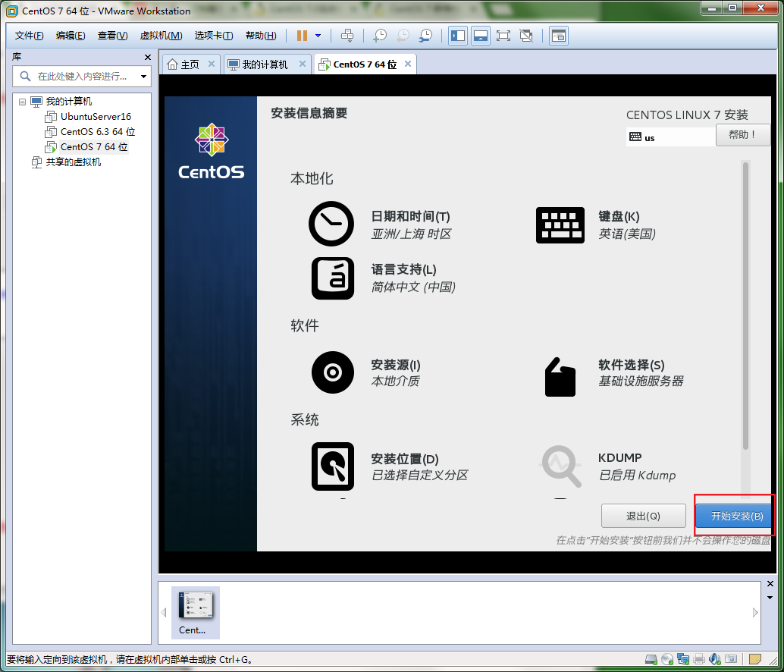Toggle the thumbnail bar view icon
Screen dimensions: 784x672
(x=480, y=36)
